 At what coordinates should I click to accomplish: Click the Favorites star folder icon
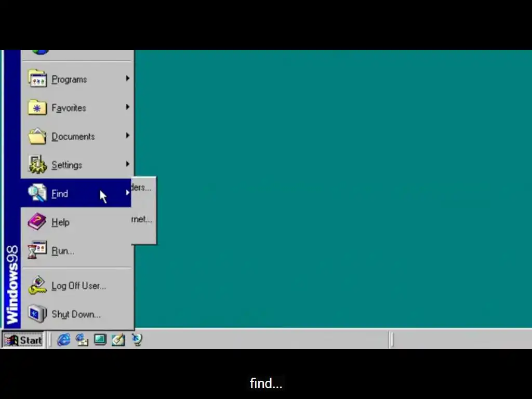[x=37, y=107]
